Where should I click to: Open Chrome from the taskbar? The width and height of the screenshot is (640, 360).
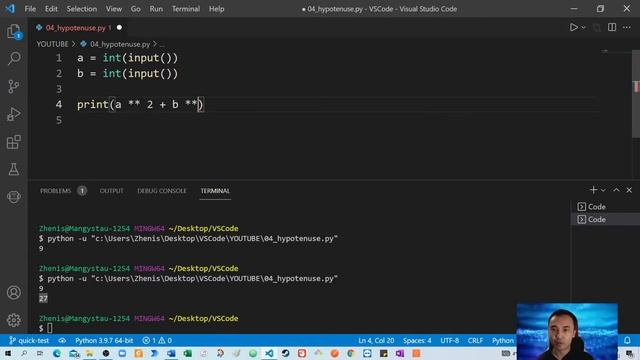pyautogui.click(x=351, y=353)
